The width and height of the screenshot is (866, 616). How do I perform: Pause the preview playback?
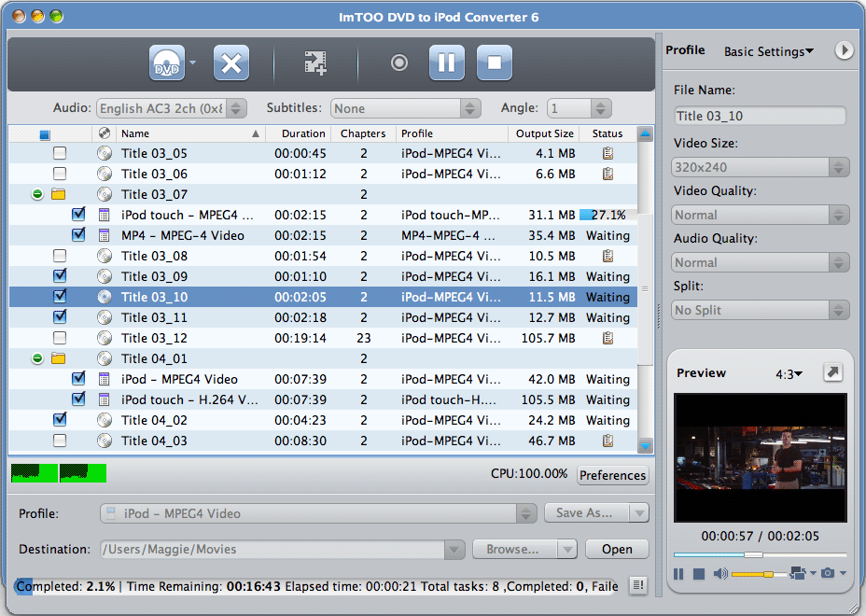[678, 574]
